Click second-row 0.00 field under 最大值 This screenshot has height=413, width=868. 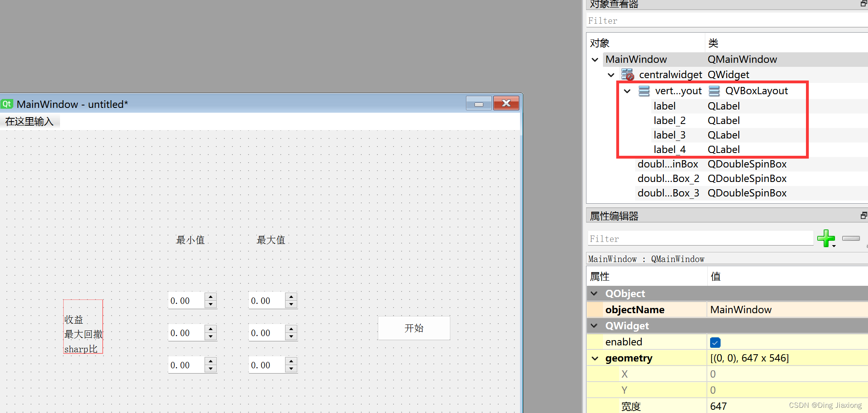[x=267, y=333]
